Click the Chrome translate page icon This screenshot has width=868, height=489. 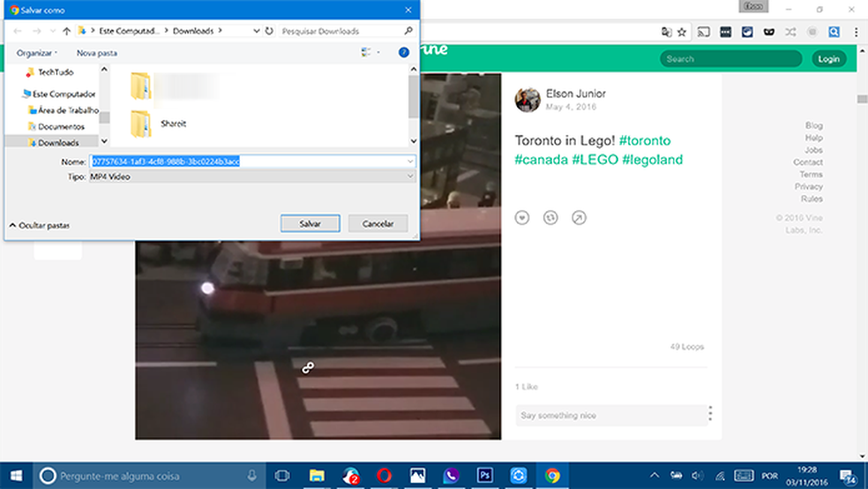coord(667,32)
